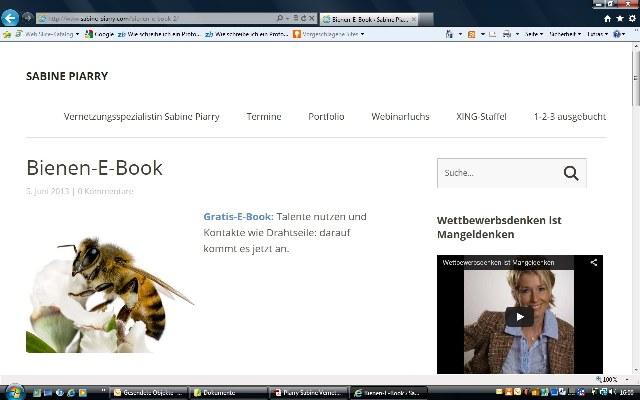Open the Termine nav item
This screenshot has width=640, height=400.
pyautogui.click(x=264, y=117)
